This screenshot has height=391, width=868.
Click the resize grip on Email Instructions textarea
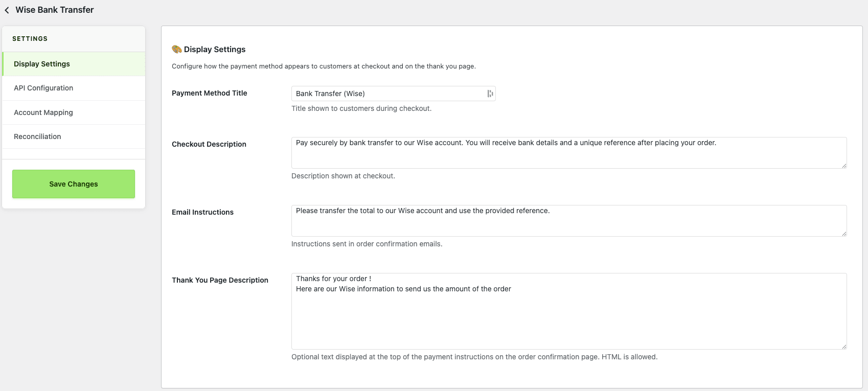tap(843, 233)
